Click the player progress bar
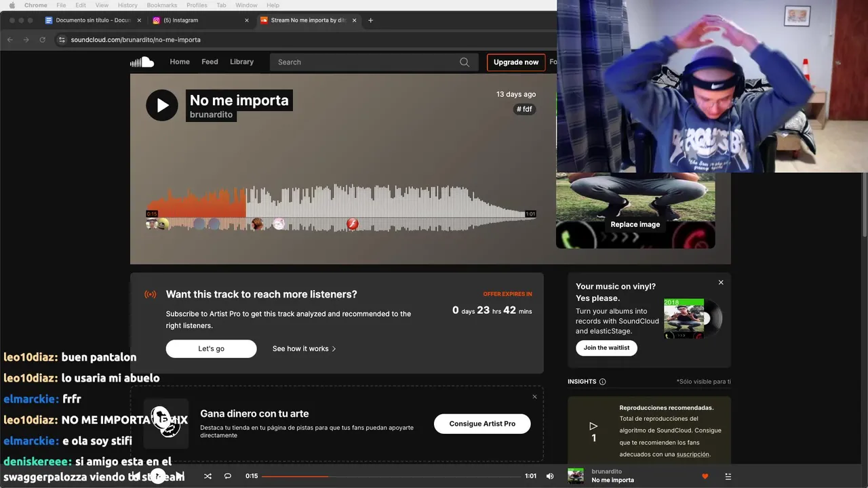Viewport: 868px width, 488px height. [x=390, y=476]
